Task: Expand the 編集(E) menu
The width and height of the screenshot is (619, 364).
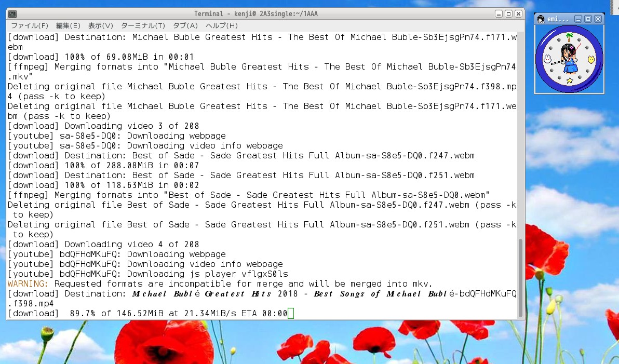Action: [68, 25]
